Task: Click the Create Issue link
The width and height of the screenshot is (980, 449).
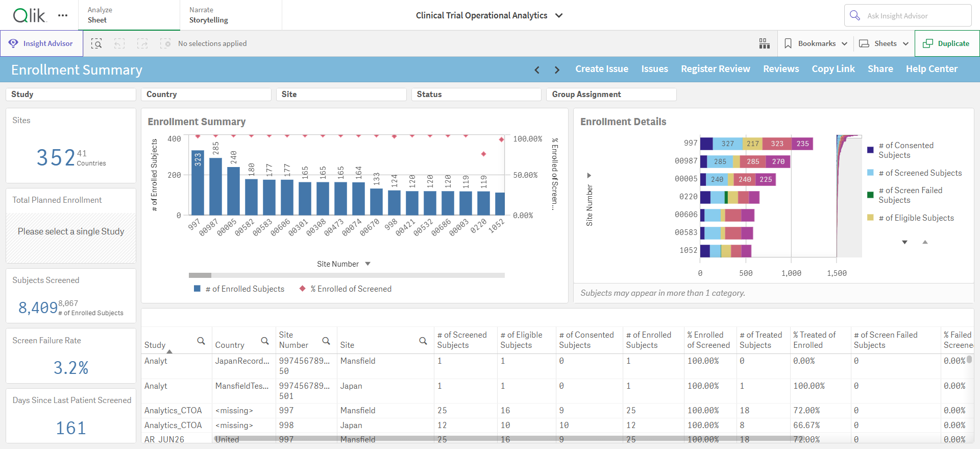Action: point(602,69)
